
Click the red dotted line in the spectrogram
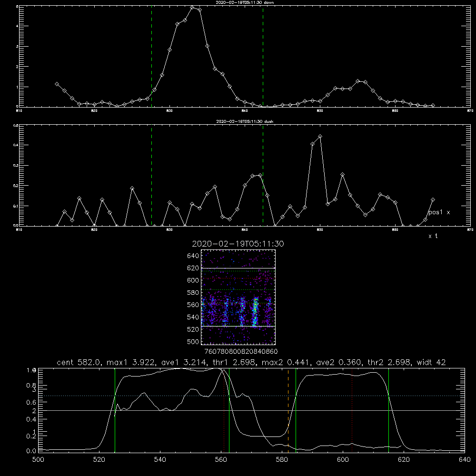(x=238, y=278)
